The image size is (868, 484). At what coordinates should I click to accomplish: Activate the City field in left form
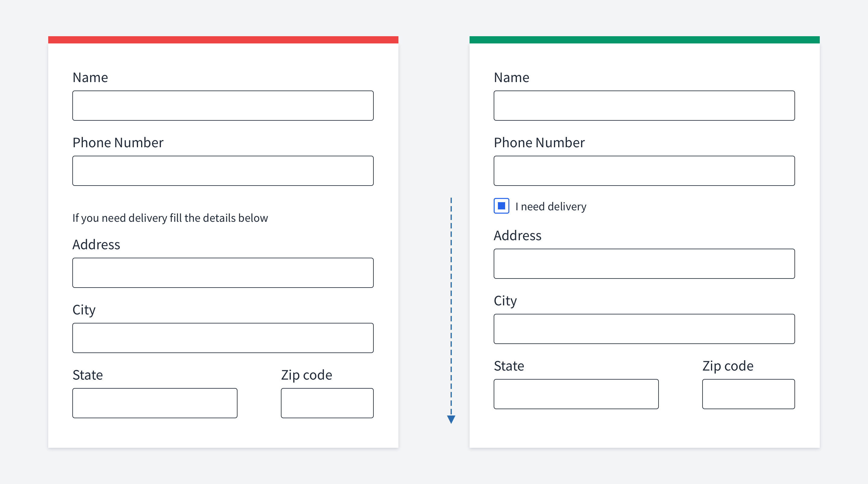223,338
